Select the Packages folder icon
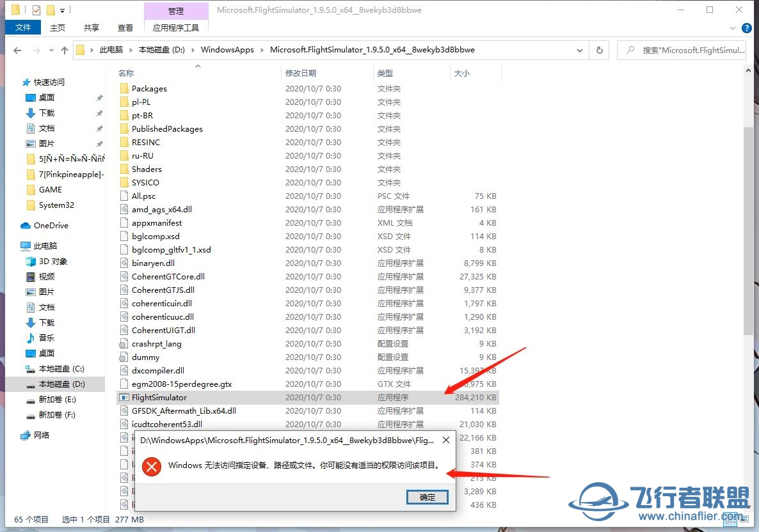The width and height of the screenshot is (759, 532). pyautogui.click(x=124, y=88)
